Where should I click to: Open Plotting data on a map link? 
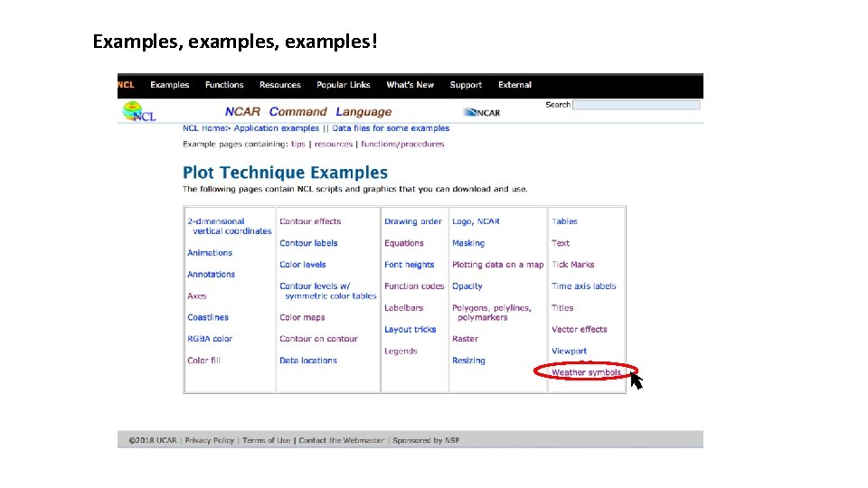click(497, 264)
